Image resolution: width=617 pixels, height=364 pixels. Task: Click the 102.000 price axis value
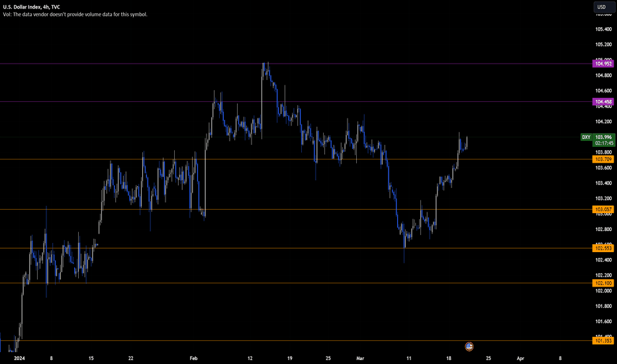coord(604,291)
